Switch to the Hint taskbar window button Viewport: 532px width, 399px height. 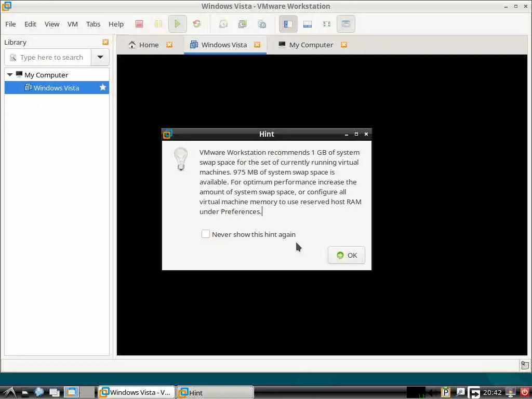point(215,392)
